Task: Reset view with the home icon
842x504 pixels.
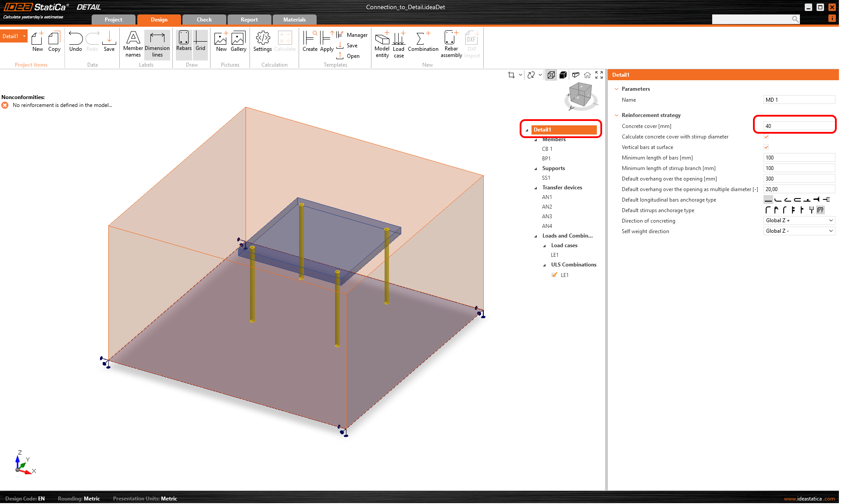Action: coord(587,75)
